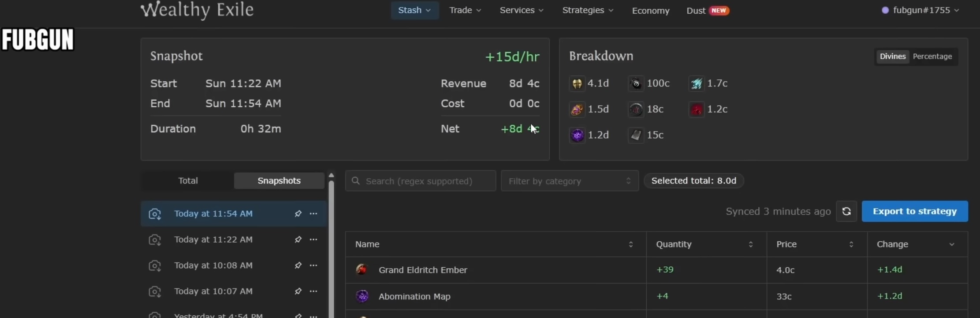Image resolution: width=980 pixels, height=318 pixels.
Task: Click the 18c breakdown item icon
Action: click(x=636, y=109)
